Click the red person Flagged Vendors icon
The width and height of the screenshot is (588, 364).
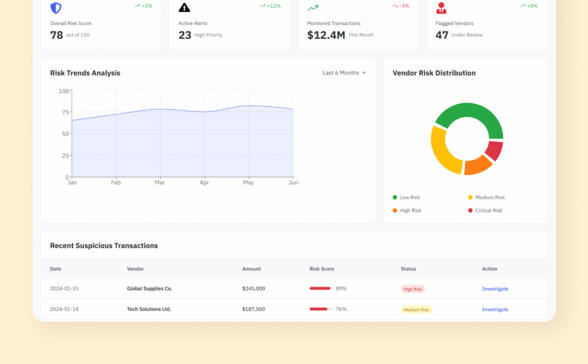pyautogui.click(x=441, y=8)
